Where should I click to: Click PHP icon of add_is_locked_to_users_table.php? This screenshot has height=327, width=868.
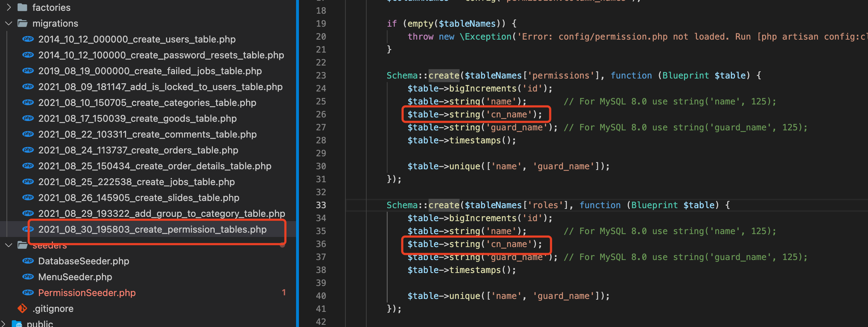click(x=28, y=87)
